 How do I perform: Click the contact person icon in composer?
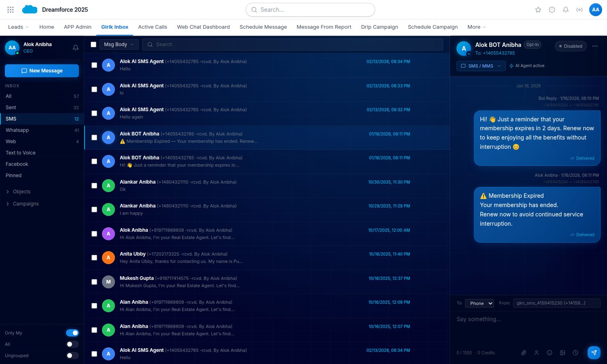(537, 353)
